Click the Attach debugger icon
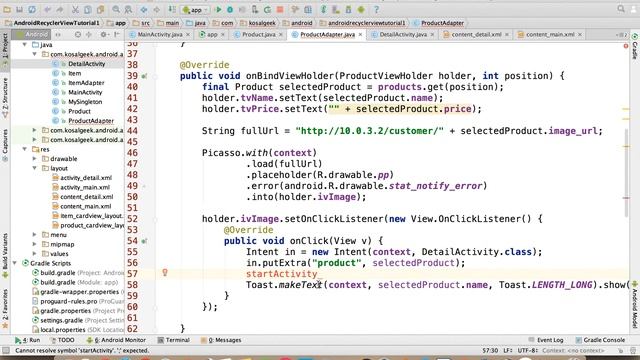Screen dimensions: 640x360 [255, 9]
